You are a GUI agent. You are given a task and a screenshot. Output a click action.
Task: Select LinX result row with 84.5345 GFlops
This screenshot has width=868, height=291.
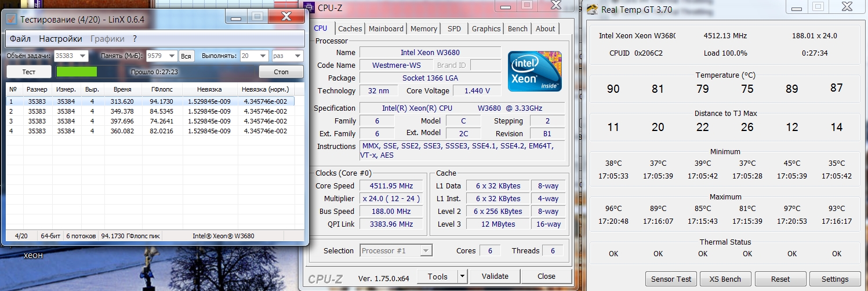point(151,111)
